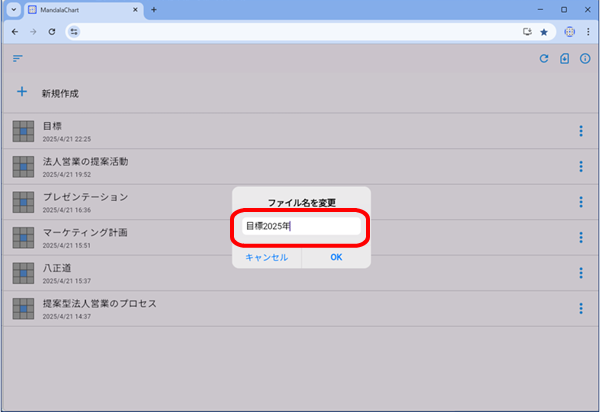The image size is (600, 412).
Task: Open the info icon in app header
Action: coord(585,59)
